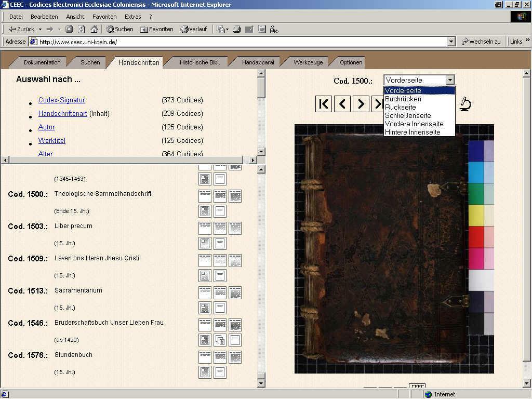
Task: Click the Wechseln zu button
Action: click(481, 42)
